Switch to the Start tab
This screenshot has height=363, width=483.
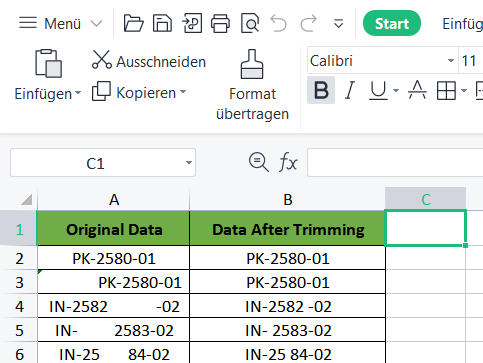(x=392, y=23)
